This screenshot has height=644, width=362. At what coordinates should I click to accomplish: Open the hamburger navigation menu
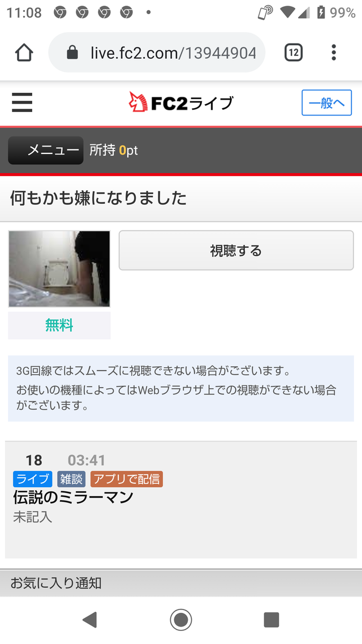pos(22,102)
